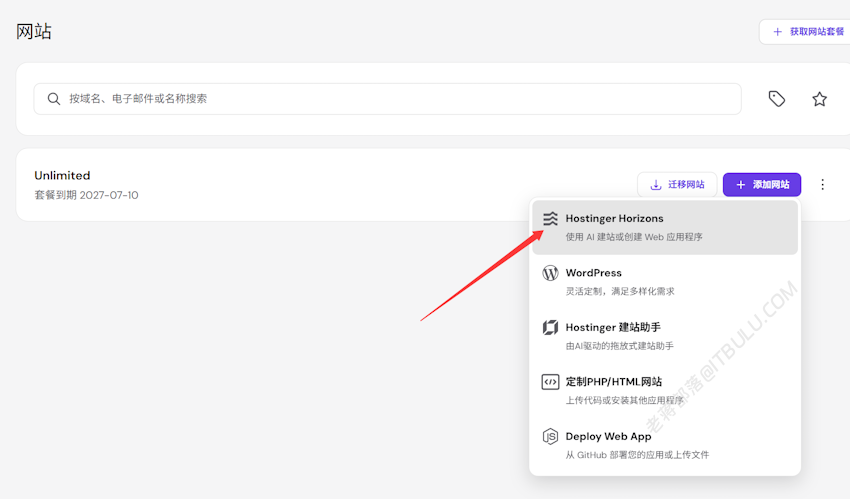The image size is (850, 499).
Task: Click the 迁移网站 button
Action: 677,185
